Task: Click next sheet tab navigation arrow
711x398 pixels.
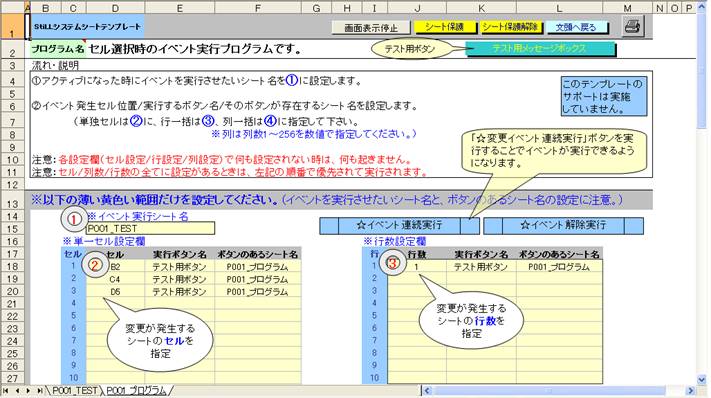Action: pyautogui.click(x=28, y=390)
